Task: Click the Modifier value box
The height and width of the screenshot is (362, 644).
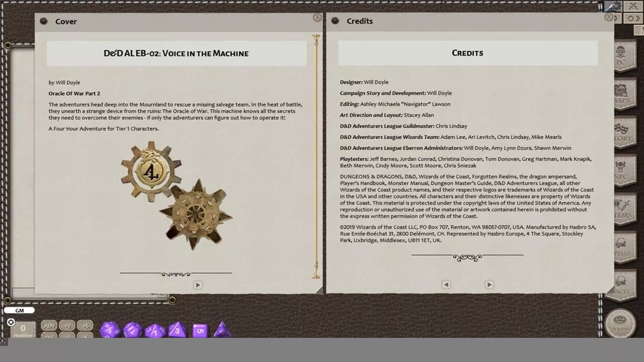Action: coord(23,330)
